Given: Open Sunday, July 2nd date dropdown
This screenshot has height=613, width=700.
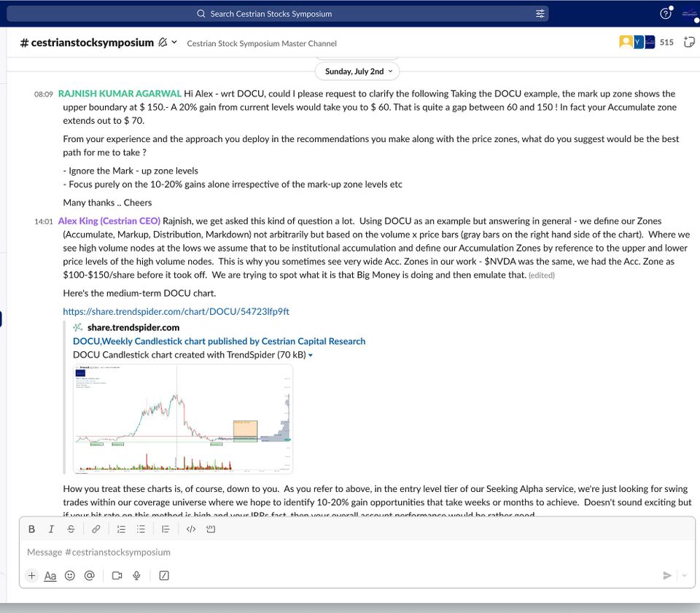Looking at the screenshot, I should tap(357, 71).
